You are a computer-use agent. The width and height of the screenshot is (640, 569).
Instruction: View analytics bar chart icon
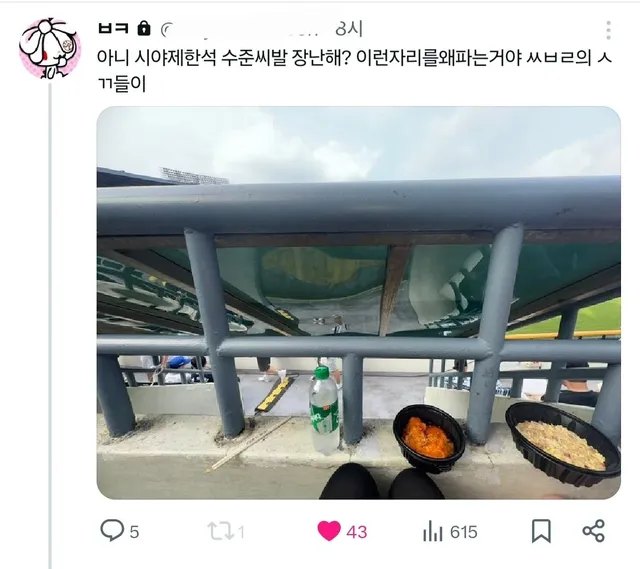coord(433,531)
